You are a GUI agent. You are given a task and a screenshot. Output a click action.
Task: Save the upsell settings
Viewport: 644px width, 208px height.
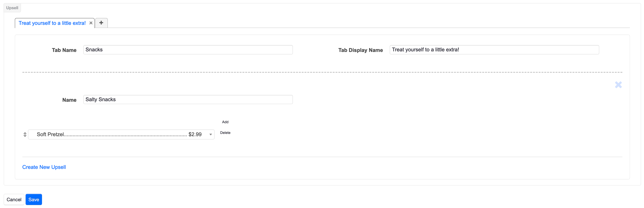click(x=34, y=199)
